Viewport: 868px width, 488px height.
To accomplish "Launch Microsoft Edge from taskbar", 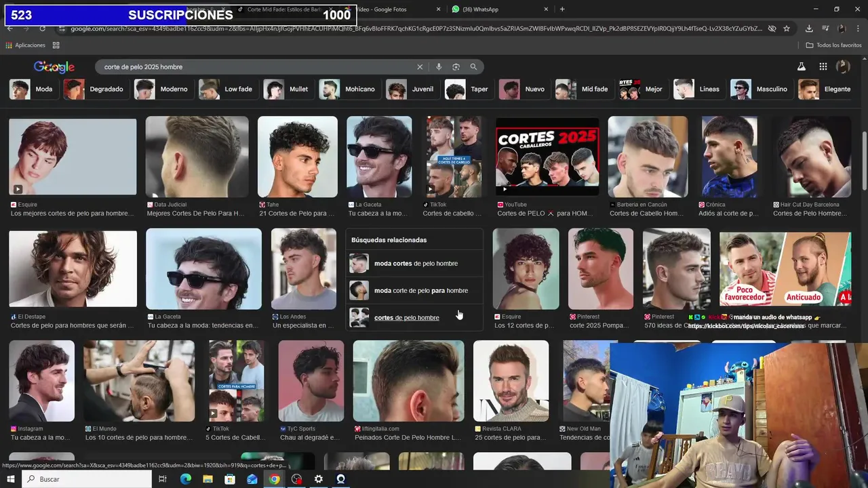I will 185,479.
